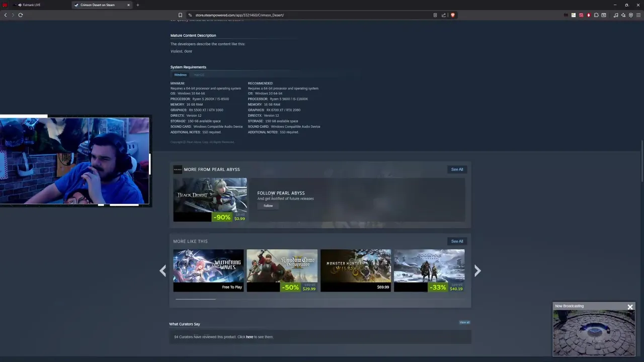The height and width of the screenshot is (362, 644).
Task: Reload the Crimson Desert page
Action: point(21,15)
